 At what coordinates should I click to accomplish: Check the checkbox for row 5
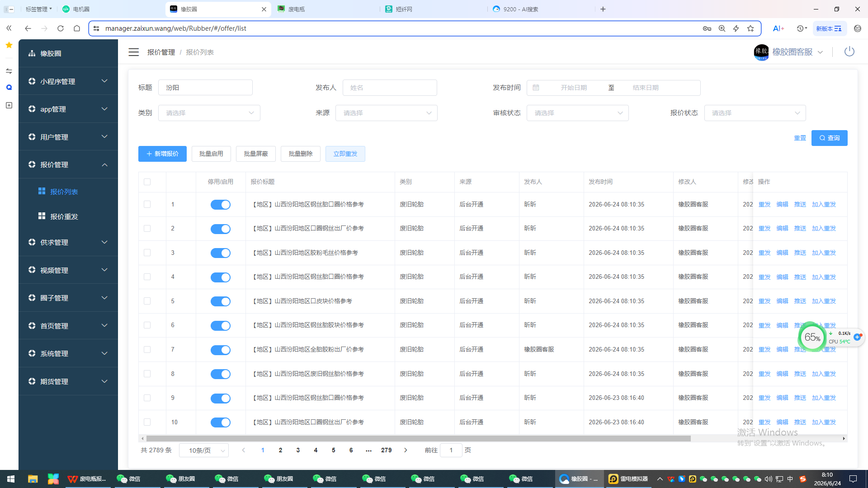coord(147,301)
